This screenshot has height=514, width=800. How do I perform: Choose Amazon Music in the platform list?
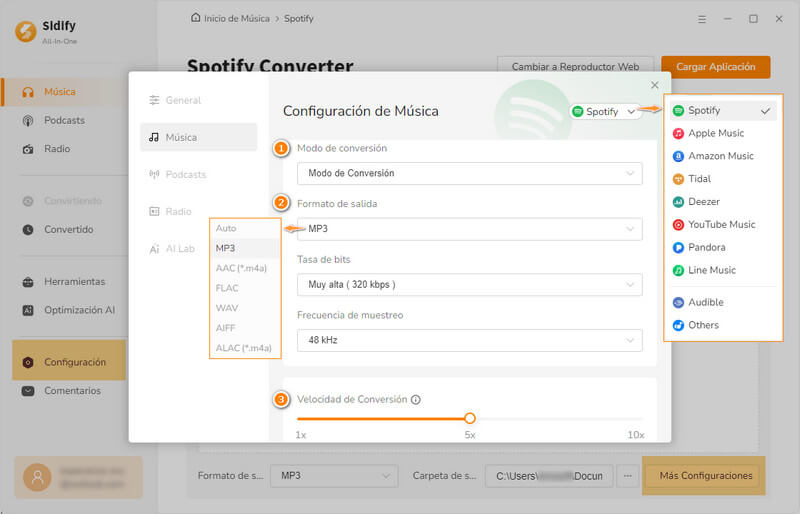tap(723, 156)
